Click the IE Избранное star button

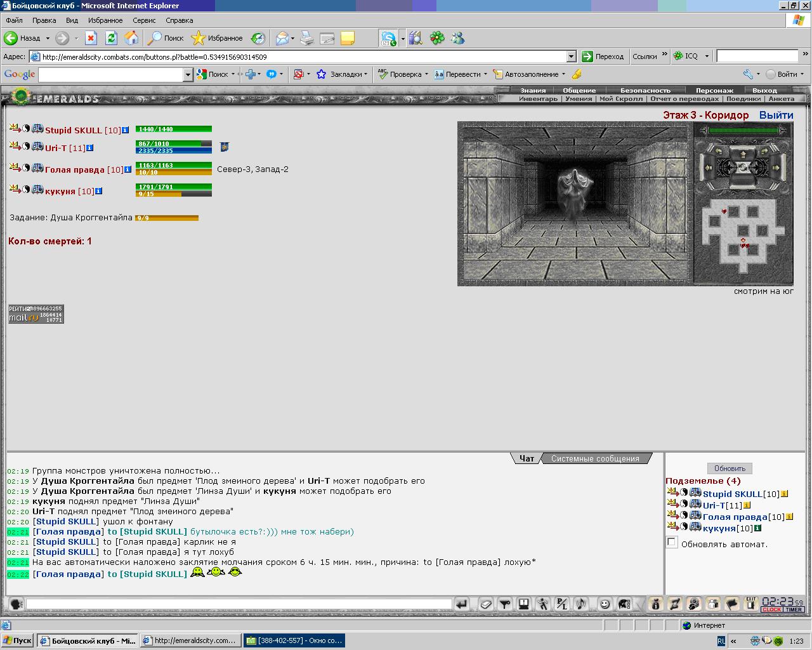[218, 38]
